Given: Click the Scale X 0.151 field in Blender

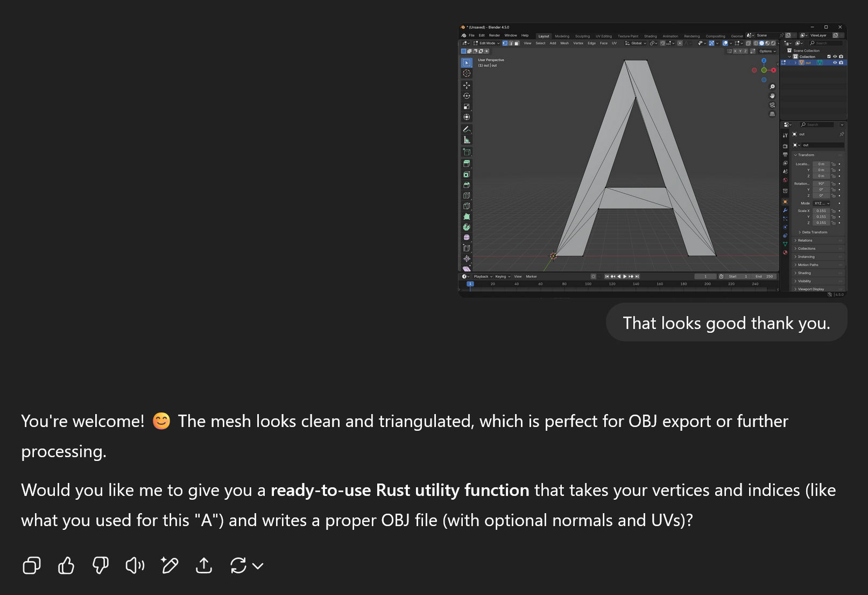Looking at the screenshot, I should pyautogui.click(x=821, y=211).
